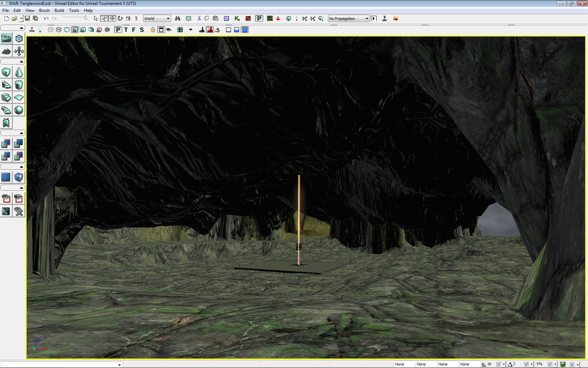Add a volume (blue shield cube)
This screenshot has width=588, height=368.
pos(19,177)
